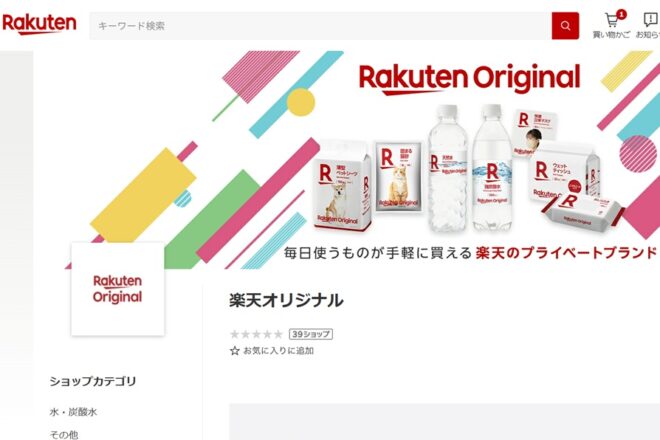Open the shopping cart icon
The image size is (660, 440).
pyautogui.click(x=611, y=20)
